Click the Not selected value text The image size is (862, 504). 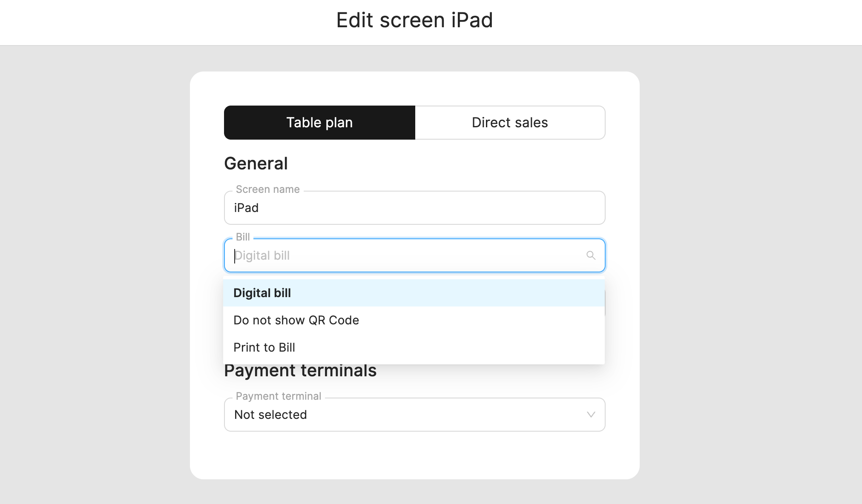pos(270,415)
